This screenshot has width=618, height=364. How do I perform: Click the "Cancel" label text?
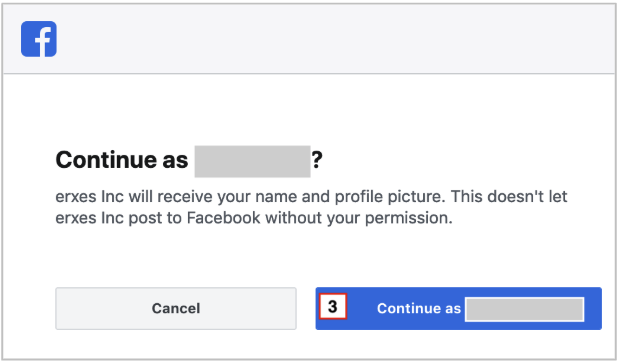pos(176,308)
